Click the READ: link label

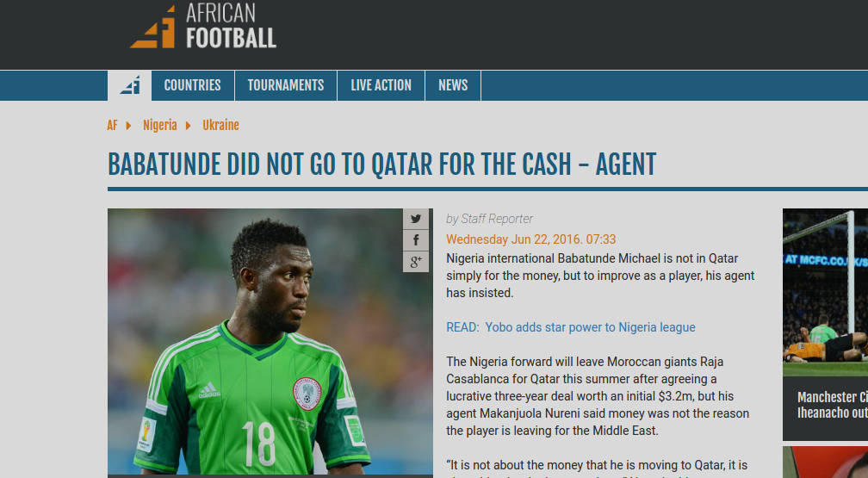(462, 327)
